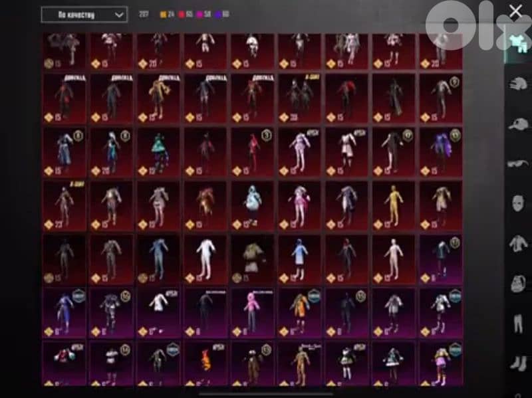Select the all-yellow bodysuit outfit
532x398 pixels.
pos(394,206)
